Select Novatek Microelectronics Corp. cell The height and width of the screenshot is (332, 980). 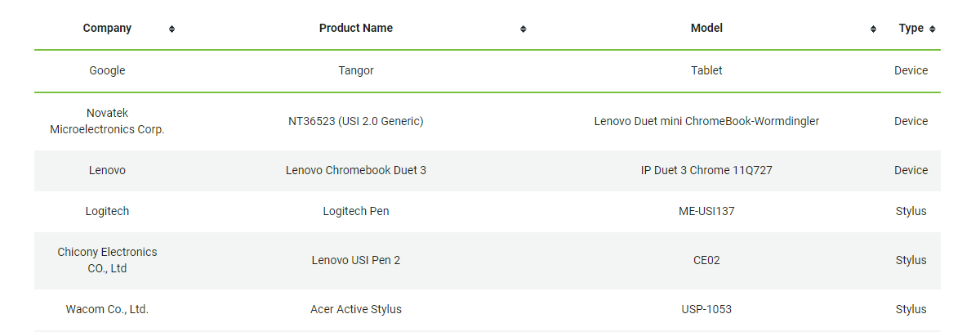pyautogui.click(x=107, y=121)
